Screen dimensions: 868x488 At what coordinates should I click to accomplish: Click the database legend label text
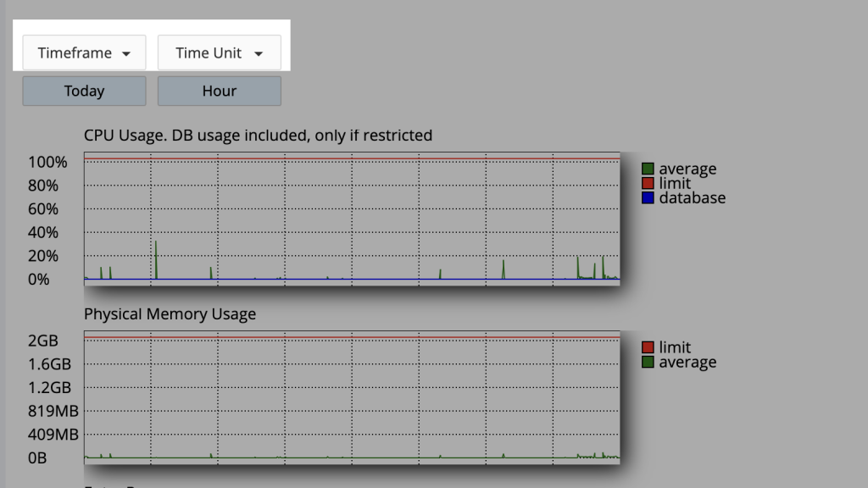tap(692, 198)
